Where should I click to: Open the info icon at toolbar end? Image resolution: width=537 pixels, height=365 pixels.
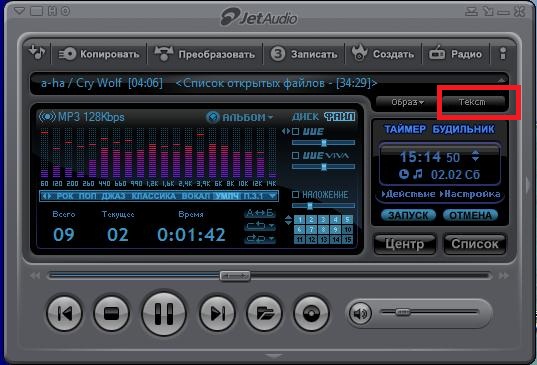[503, 53]
